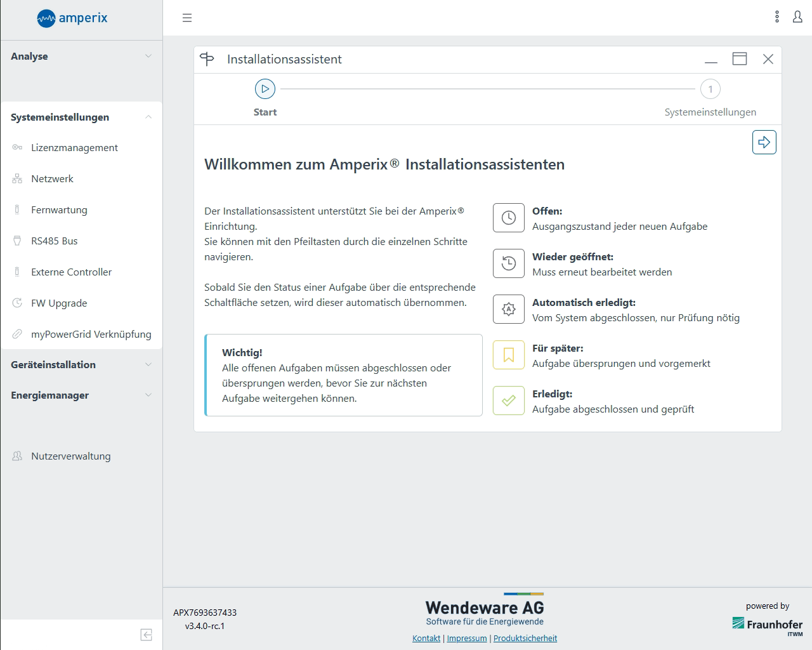This screenshot has height=650, width=812.
Task: Click the Wieder geöffnet history icon
Action: coord(509,263)
